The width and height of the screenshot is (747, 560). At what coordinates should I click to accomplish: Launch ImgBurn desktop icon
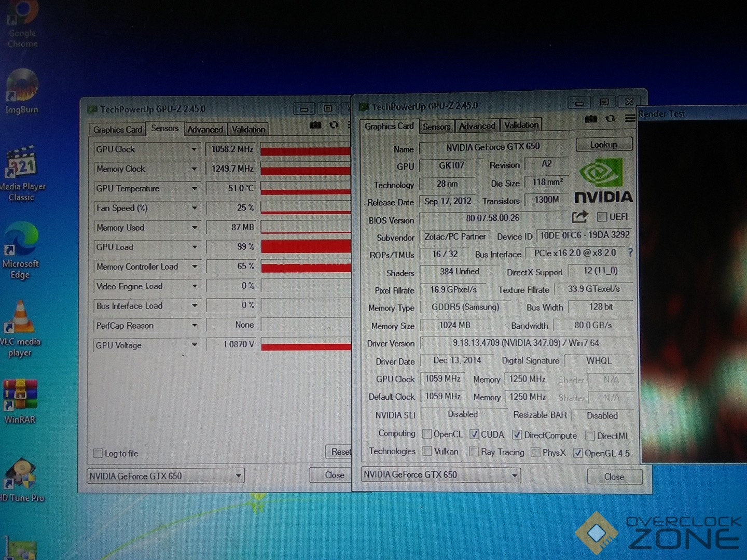(x=22, y=91)
